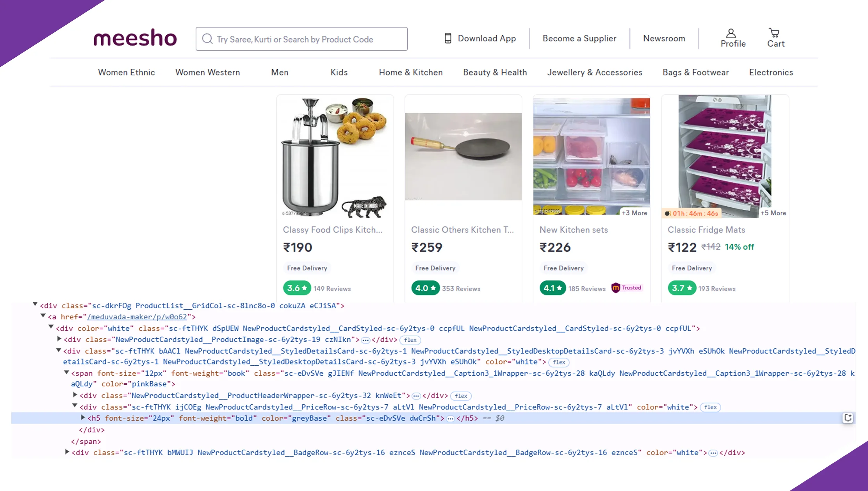Click the Download App phone icon
This screenshot has width=868, height=491.
pos(448,38)
